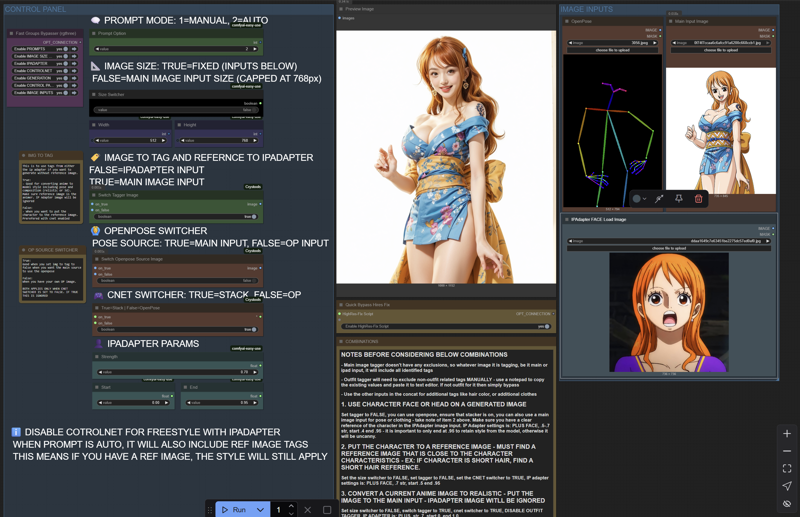This screenshot has height=517, width=800.
Task: Click the zoom out minus icon
Action: click(787, 451)
